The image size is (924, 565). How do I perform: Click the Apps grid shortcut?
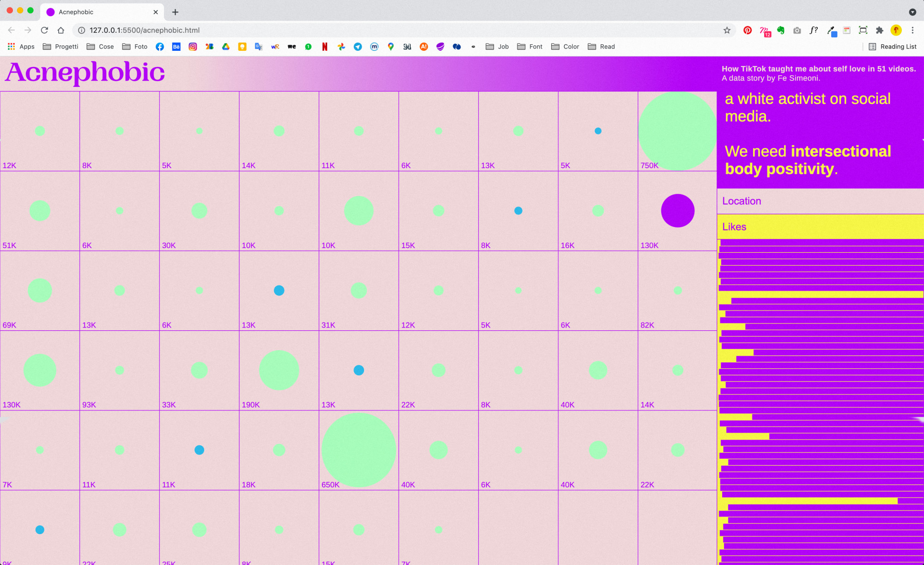tap(21, 47)
